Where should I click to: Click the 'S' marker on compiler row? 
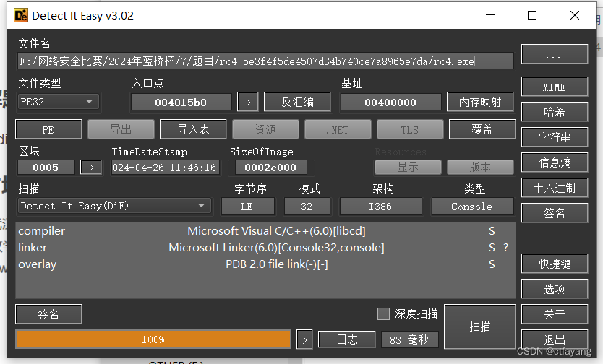coord(492,231)
